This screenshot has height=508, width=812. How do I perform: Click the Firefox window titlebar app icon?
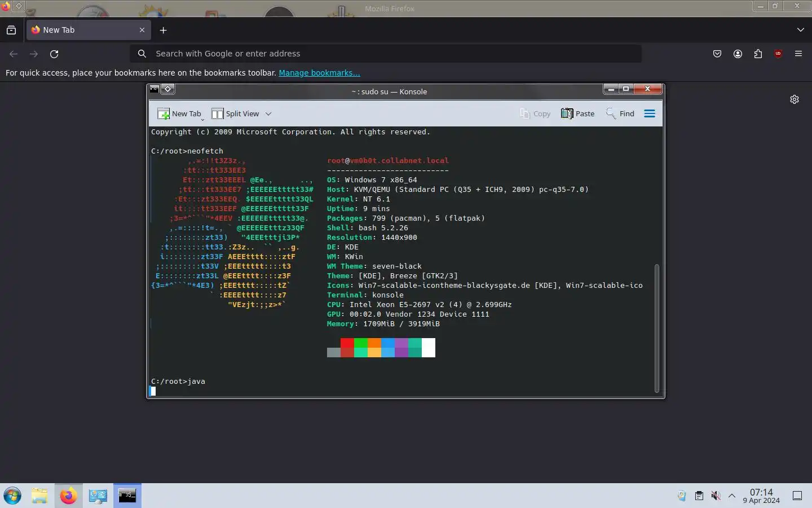pos(5,6)
